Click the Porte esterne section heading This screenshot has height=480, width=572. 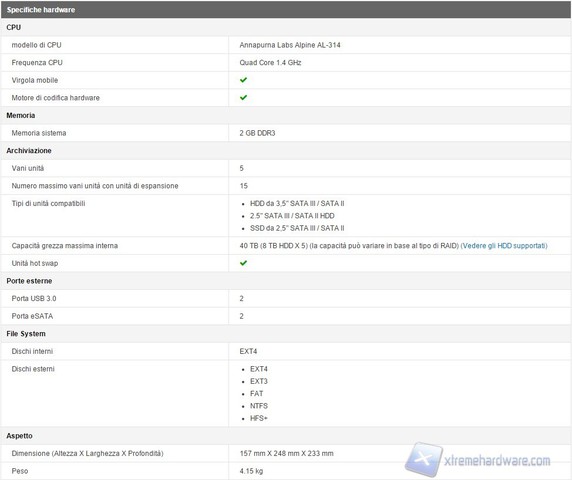[29, 281]
